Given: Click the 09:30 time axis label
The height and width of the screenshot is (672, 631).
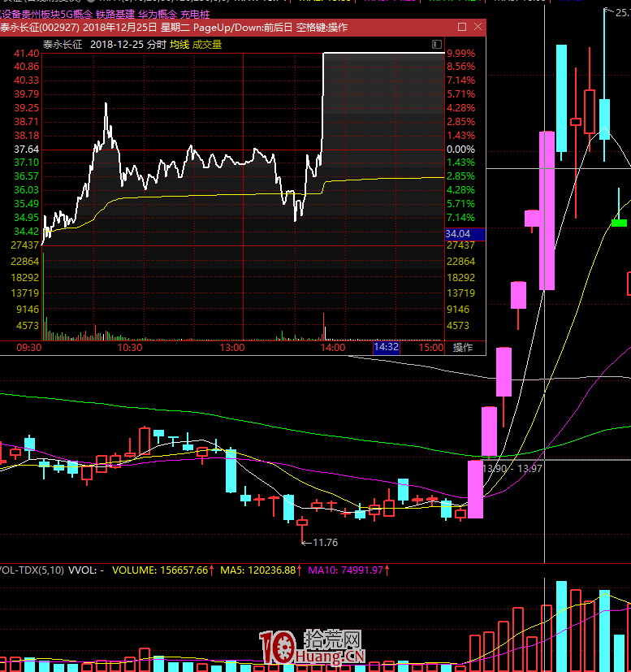Looking at the screenshot, I should coord(28,348).
